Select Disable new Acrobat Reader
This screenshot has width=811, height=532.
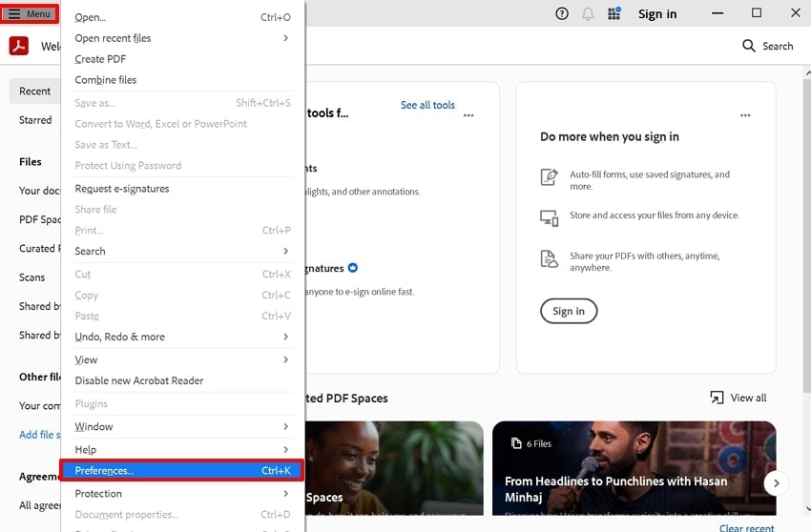pos(182,380)
